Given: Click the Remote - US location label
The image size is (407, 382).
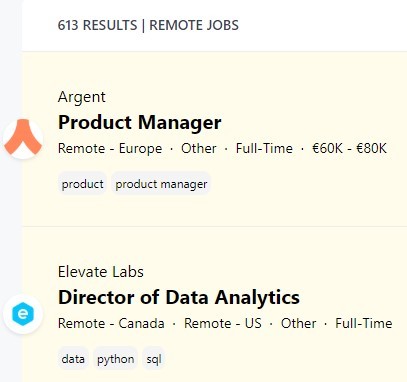Looking at the screenshot, I should tap(223, 323).
